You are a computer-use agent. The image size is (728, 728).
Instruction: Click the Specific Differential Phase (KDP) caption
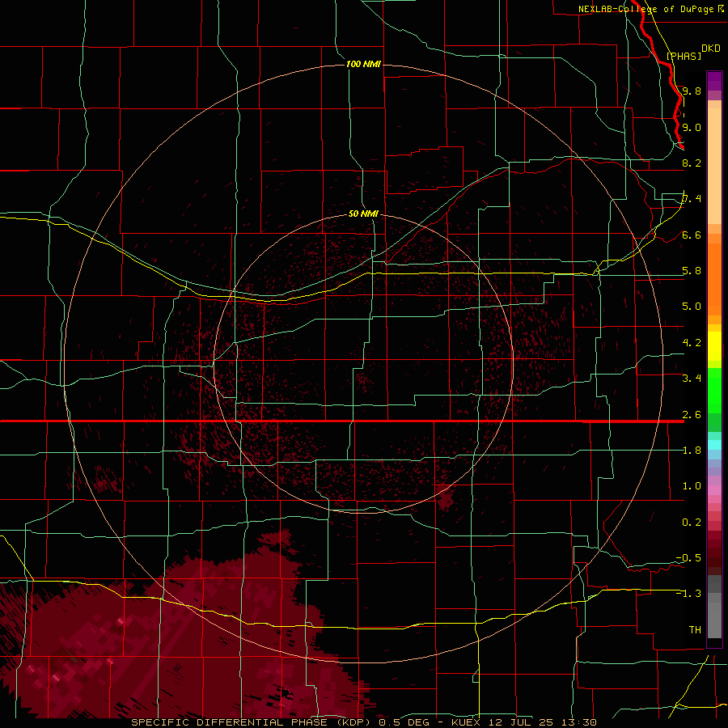click(251, 722)
